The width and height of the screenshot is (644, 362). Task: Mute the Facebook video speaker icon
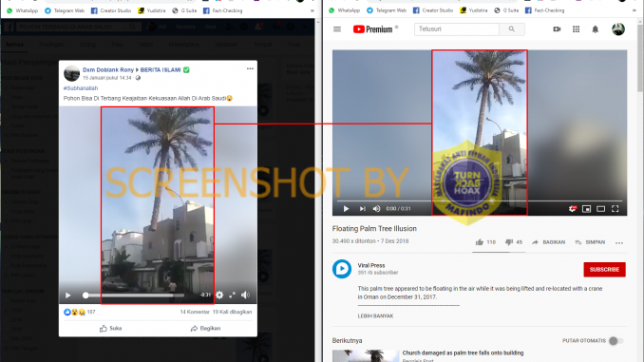245,295
